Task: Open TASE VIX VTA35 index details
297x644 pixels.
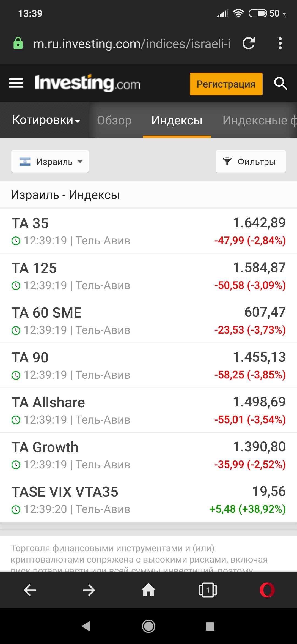Action: [65, 492]
